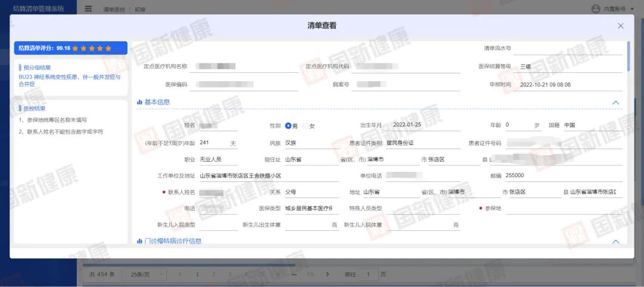Select the 男 gender radio button

[288, 126]
